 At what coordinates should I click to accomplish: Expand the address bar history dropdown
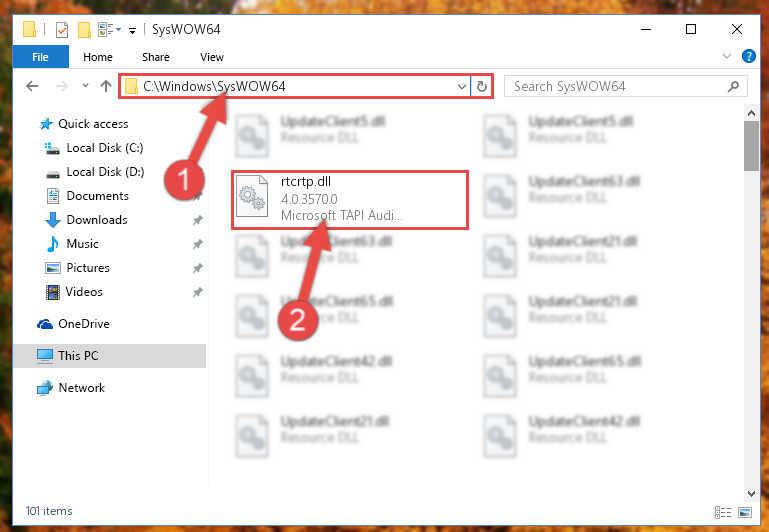point(461,87)
